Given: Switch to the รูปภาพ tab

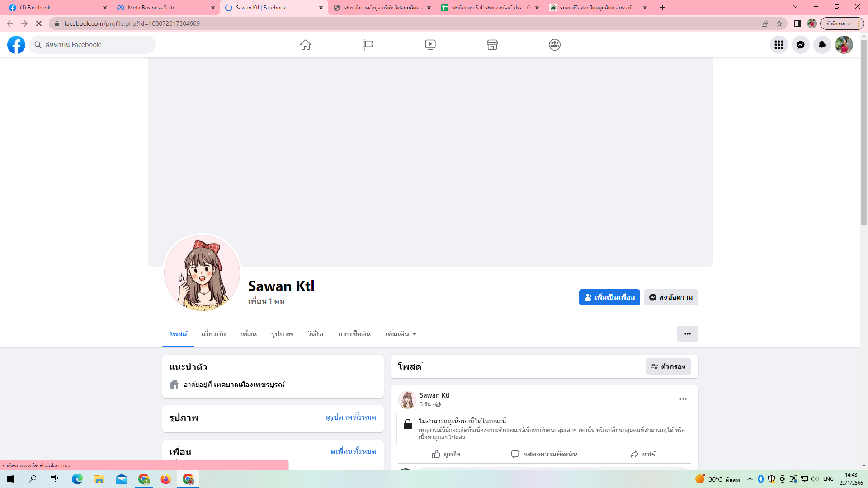Looking at the screenshot, I should 282,334.
